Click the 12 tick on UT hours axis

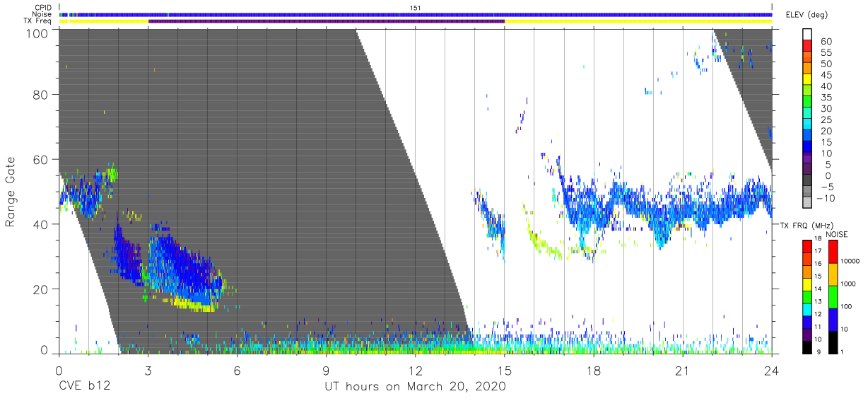[x=416, y=371]
